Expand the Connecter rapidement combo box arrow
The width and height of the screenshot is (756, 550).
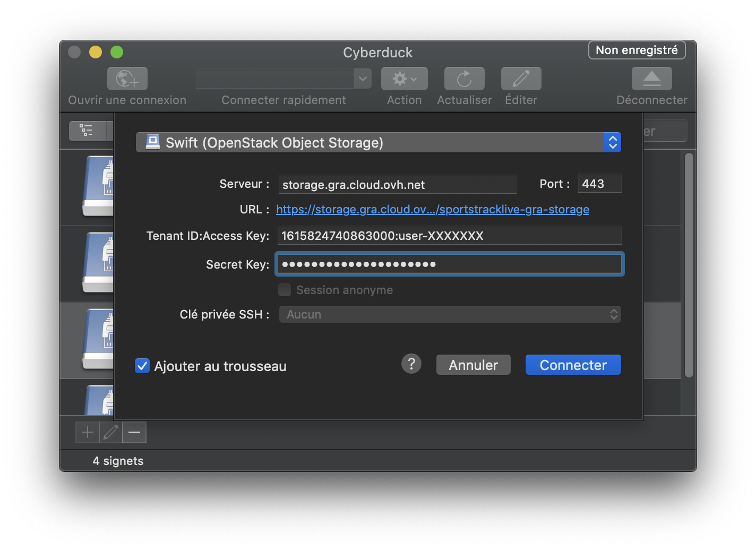tap(363, 79)
